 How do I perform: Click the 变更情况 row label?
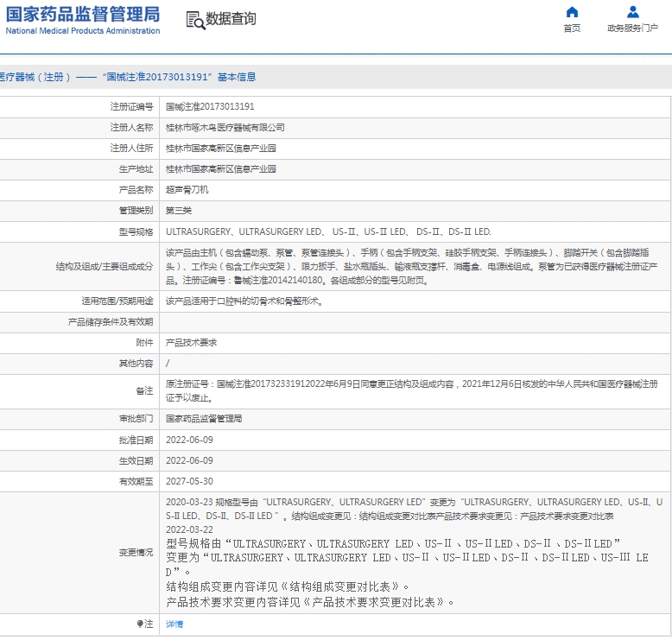(136, 553)
